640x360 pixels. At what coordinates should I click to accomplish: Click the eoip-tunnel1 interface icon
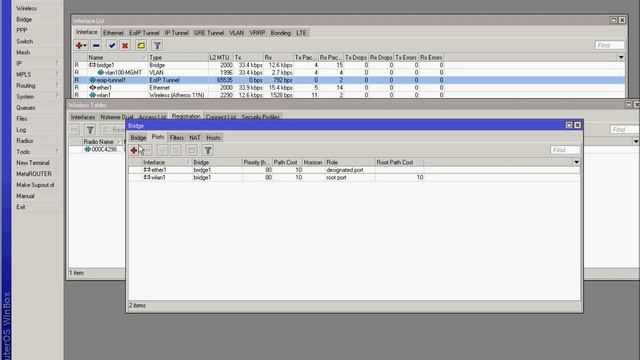pyautogui.click(x=92, y=80)
